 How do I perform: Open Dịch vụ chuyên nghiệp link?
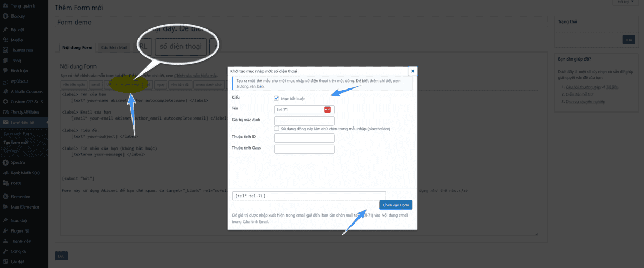point(585,101)
